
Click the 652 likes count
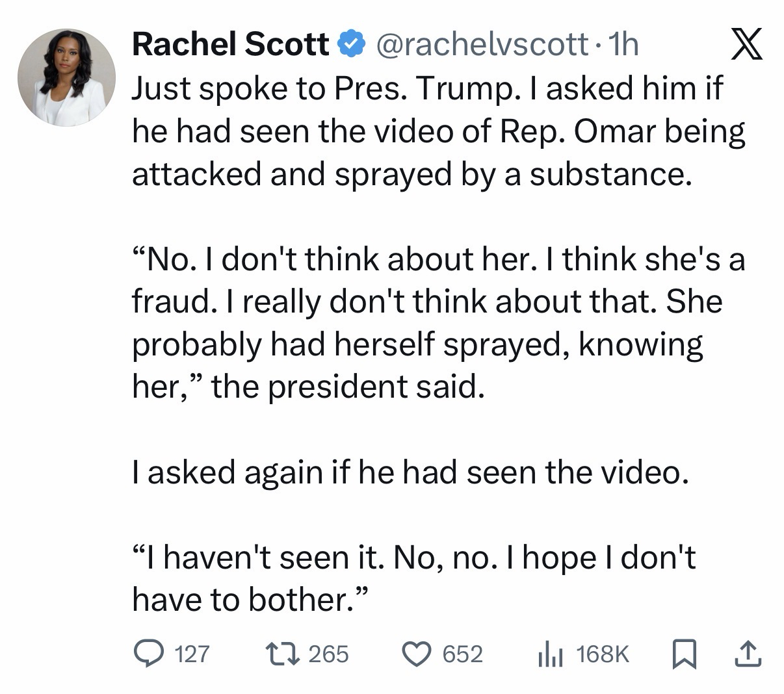point(462,654)
